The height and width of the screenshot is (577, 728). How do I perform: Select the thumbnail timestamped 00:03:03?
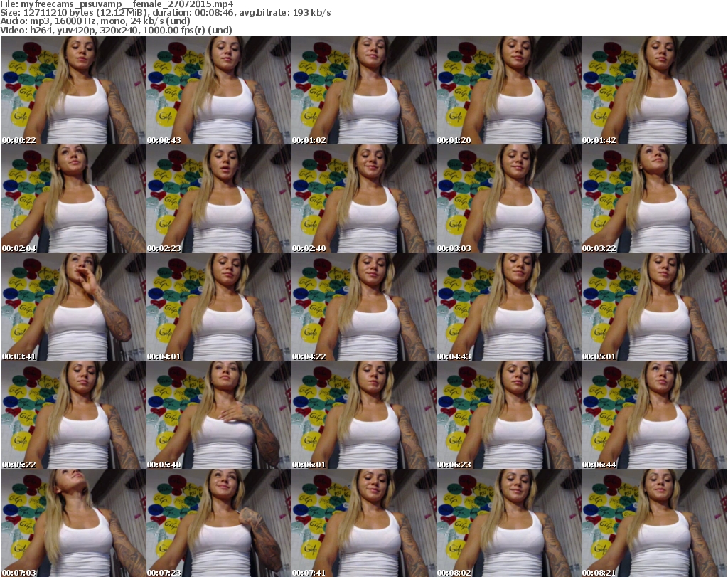[509, 198]
